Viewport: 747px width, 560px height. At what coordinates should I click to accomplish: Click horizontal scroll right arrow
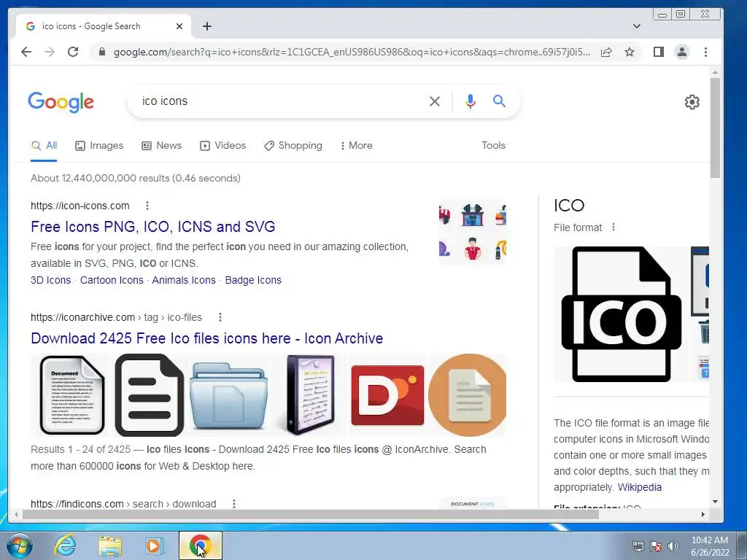click(x=703, y=514)
